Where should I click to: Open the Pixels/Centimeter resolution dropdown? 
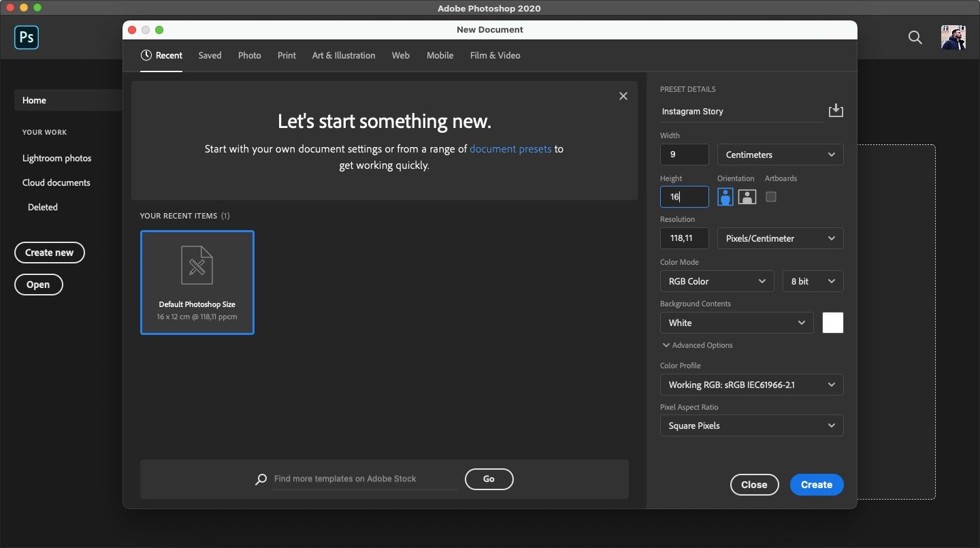780,238
